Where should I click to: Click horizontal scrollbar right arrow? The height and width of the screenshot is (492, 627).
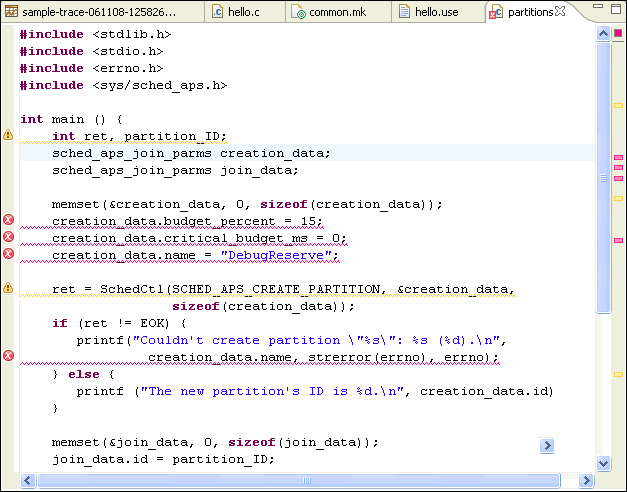[586, 481]
